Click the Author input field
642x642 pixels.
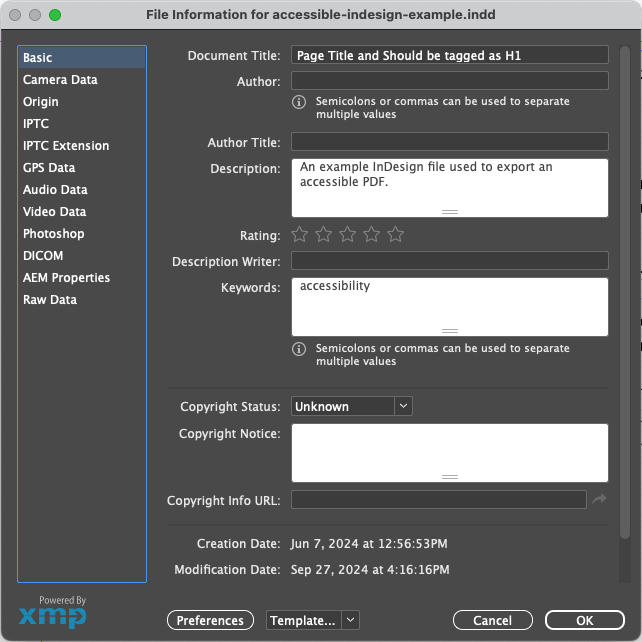[449, 81]
